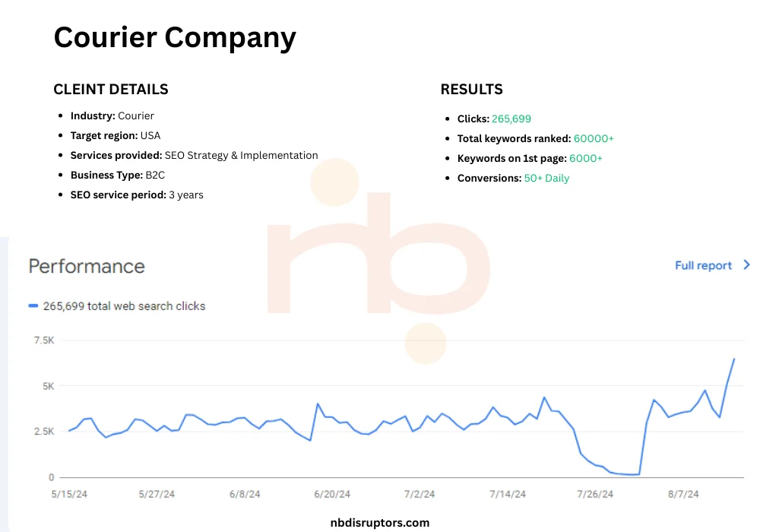The image size is (760, 532).
Task: Click the Courier Company title
Action: point(175,38)
